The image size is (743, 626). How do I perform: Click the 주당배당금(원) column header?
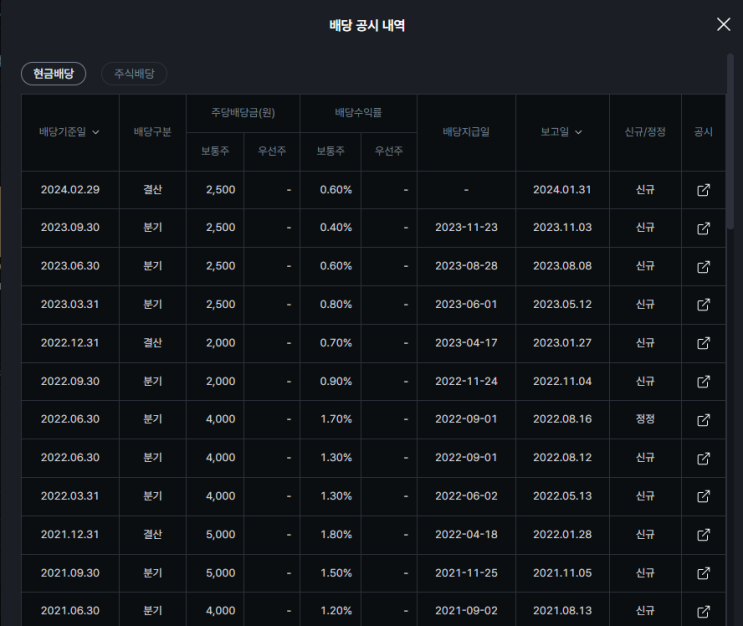tap(243, 113)
